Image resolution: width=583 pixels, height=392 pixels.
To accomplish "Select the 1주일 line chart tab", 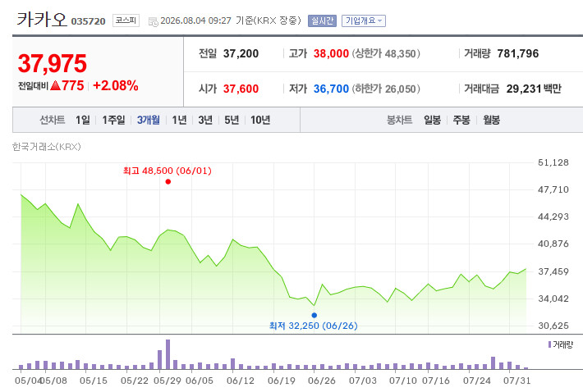I will [113, 120].
